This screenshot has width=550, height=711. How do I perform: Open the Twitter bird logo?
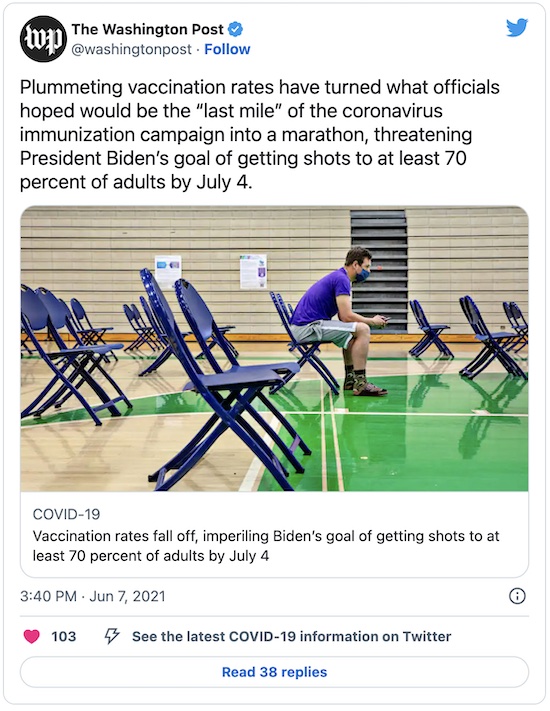(x=517, y=28)
